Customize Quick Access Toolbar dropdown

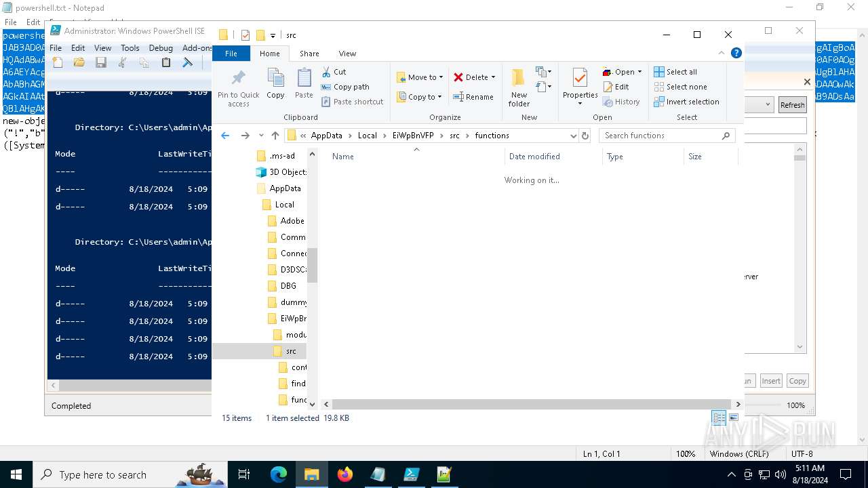tap(273, 35)
